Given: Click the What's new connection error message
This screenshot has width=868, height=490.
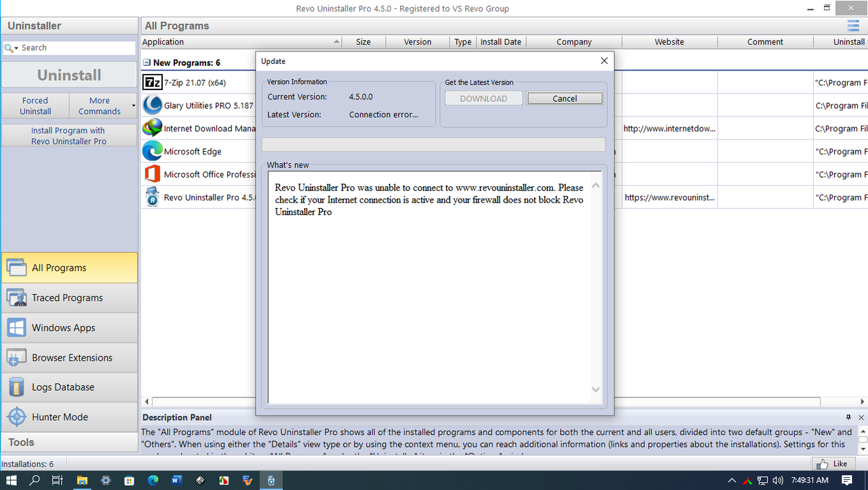Looking at the screenshot, I should coord(429,199).
